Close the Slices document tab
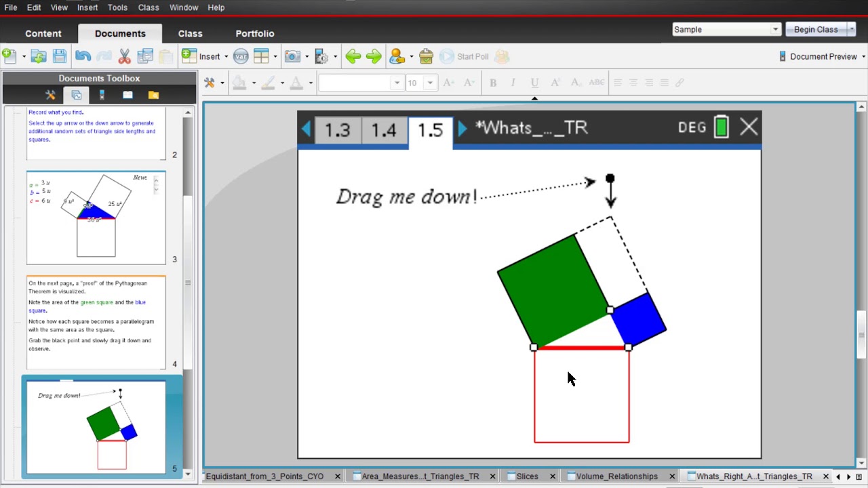868x488 pixels. [552, 476]
